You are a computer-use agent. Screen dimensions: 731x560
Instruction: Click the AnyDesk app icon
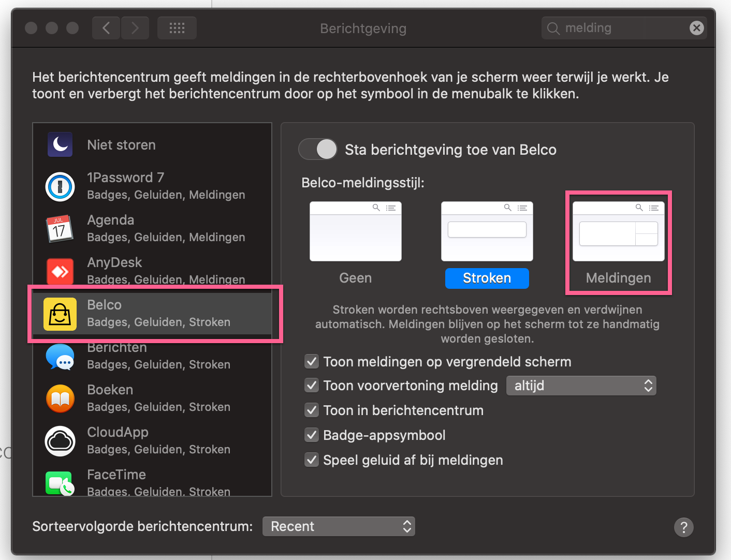click(x=60, y=271)
